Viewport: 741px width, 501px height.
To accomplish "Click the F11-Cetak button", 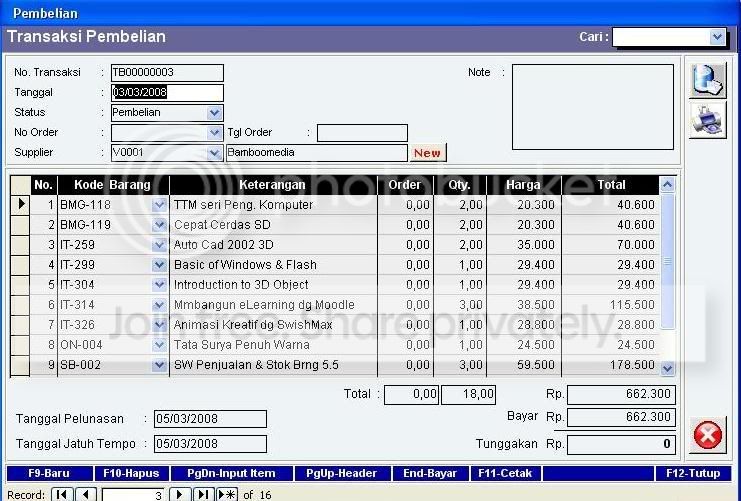I will tap(505, 473).
